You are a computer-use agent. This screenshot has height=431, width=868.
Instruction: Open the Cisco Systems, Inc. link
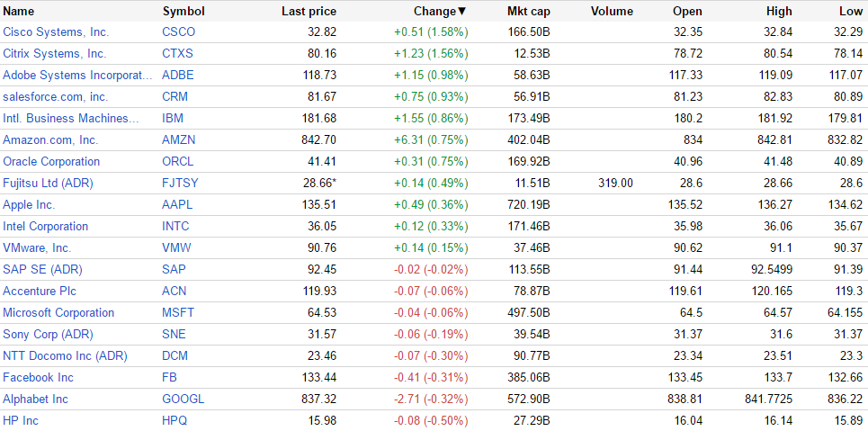(x=56, y=31)
